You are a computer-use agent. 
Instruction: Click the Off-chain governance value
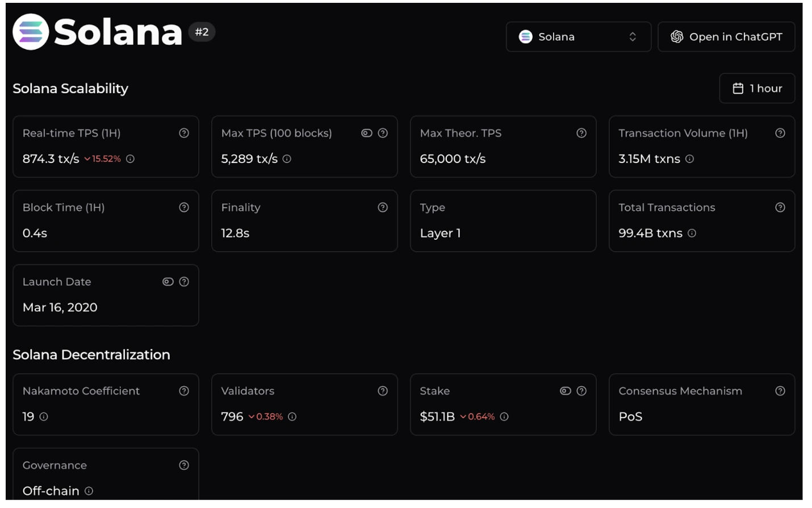click(x=51, y=491)
